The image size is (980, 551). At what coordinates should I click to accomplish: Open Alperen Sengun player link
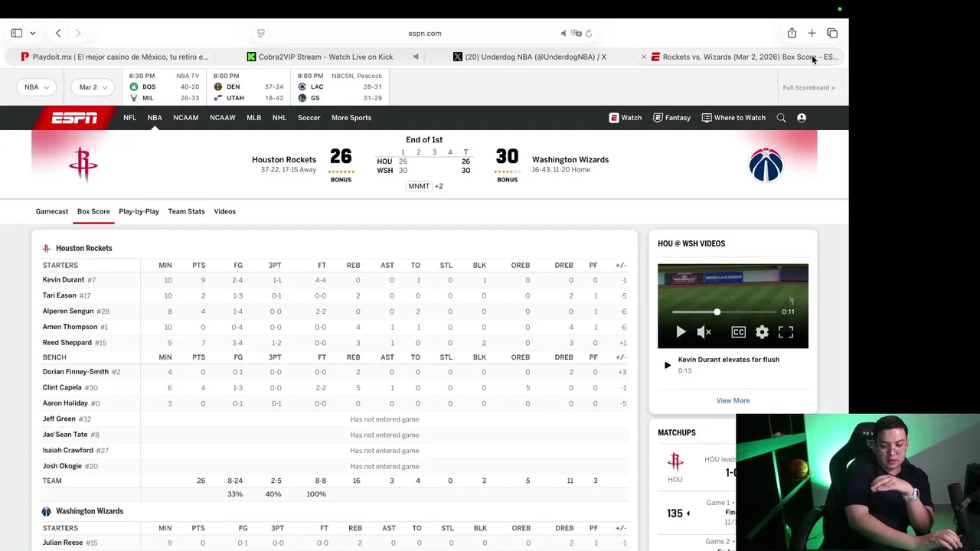point(68,311)
